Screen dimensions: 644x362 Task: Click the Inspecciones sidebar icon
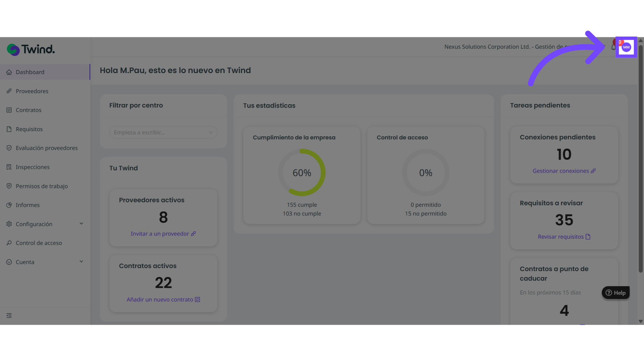9,167
